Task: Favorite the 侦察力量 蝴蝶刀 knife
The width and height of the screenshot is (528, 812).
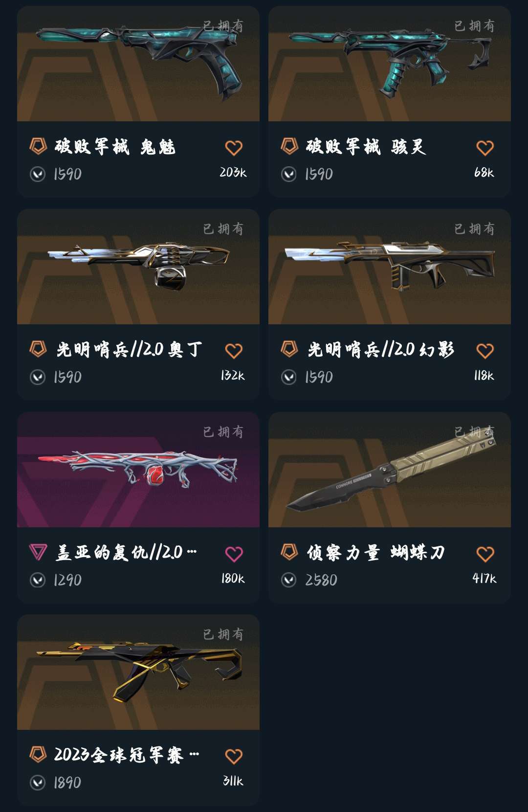Action: (485, 554)
